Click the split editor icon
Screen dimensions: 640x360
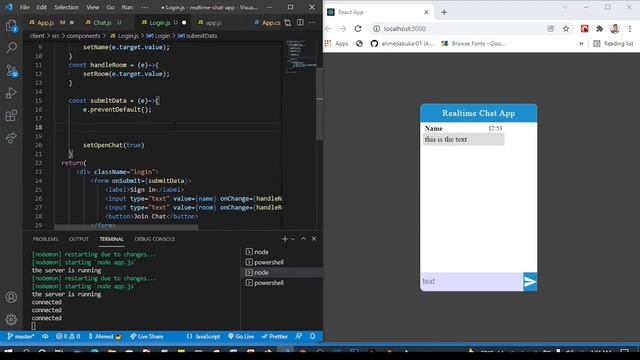300,22
